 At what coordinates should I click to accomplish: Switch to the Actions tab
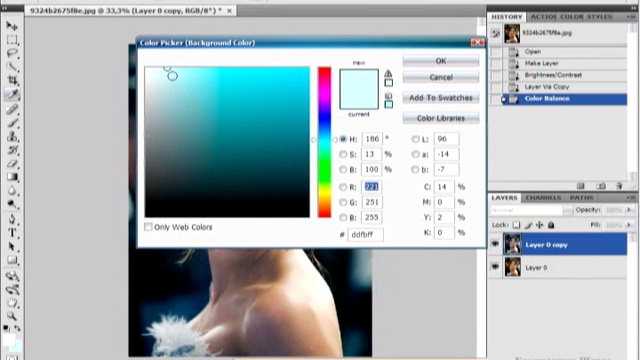click(x=543, y=17)
